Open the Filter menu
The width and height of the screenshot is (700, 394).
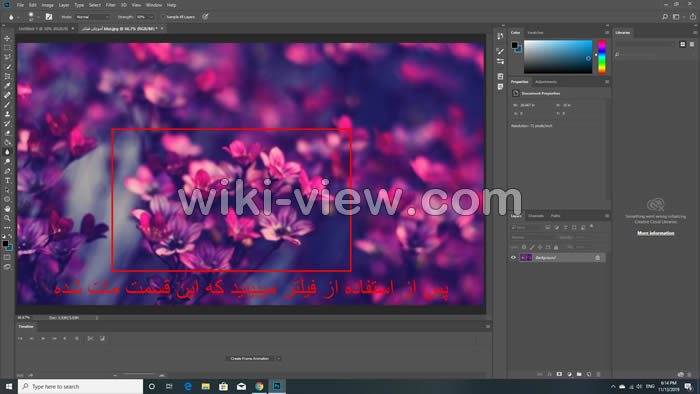pyautogui.click(x=111, y=5)
